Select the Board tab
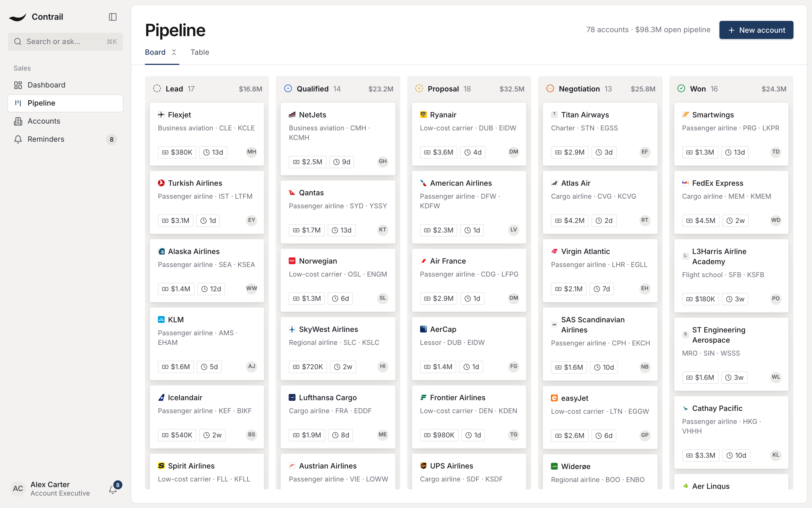812x508 pixels. pos(155,52)
